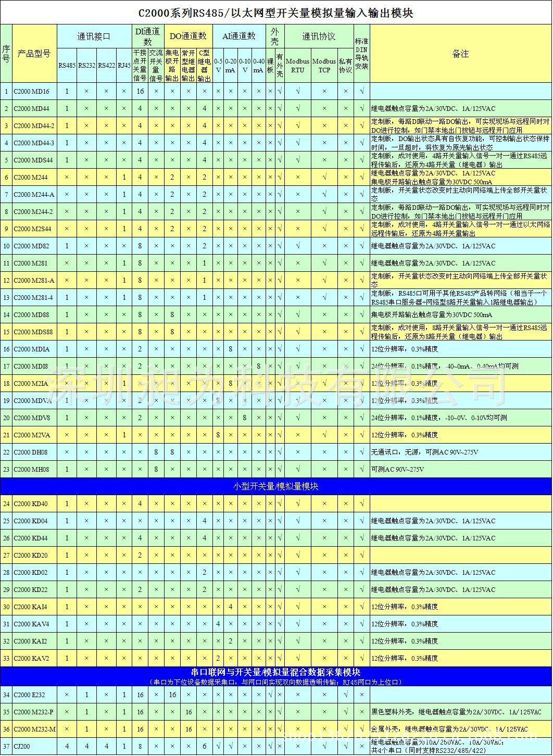Select the "Modbus TCP" column header
Viewport: 553px width, 756px height.
coord(324,66)
